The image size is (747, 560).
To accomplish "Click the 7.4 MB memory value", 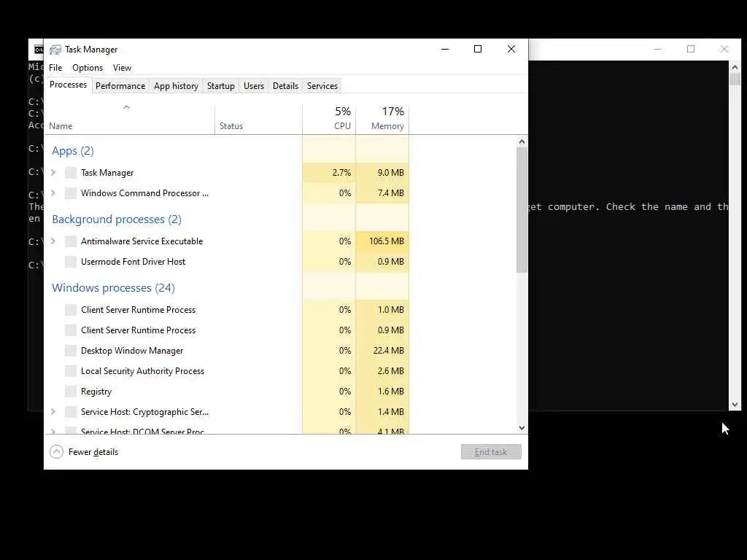I will coord(391,193).
